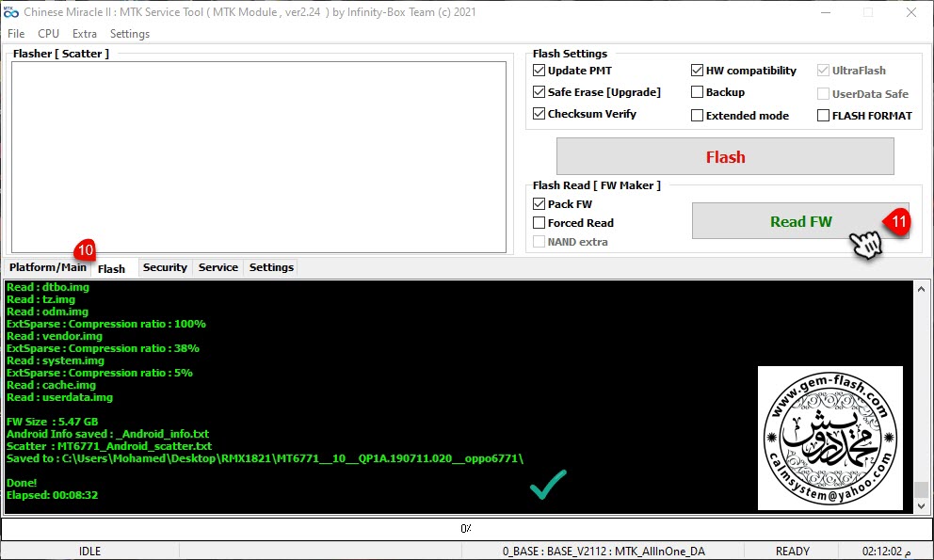Click 'Compression ratio : 5%' log line
The image size is (934, 560).
point(100,373)
